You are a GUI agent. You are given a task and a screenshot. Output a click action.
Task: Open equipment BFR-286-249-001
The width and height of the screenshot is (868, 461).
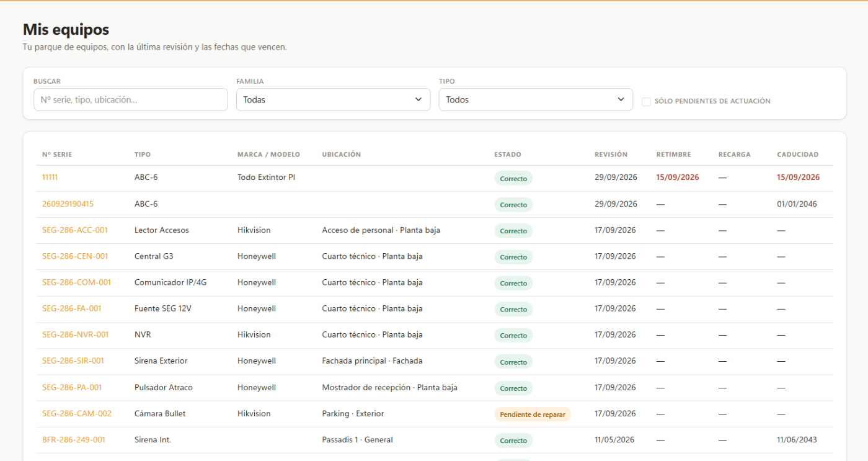[x=74, y=440]
